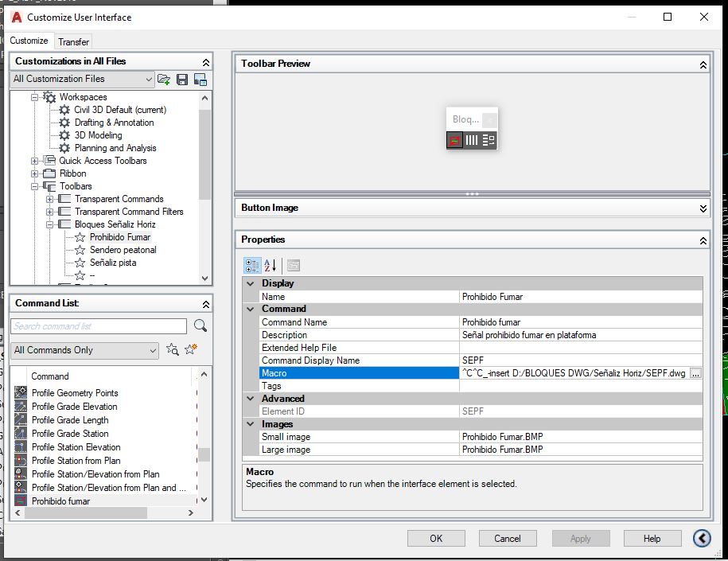Click the Prohibido fumar command list icon

(21, 501)
